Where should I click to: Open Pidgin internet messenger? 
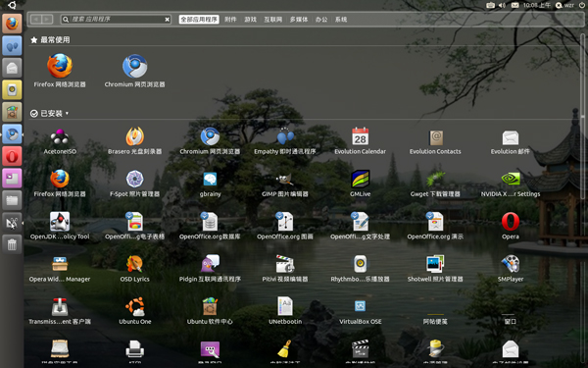[x=210, y=269]
